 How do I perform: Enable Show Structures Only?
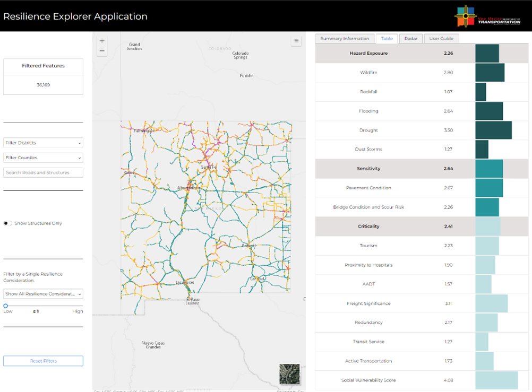click(8, 223)
